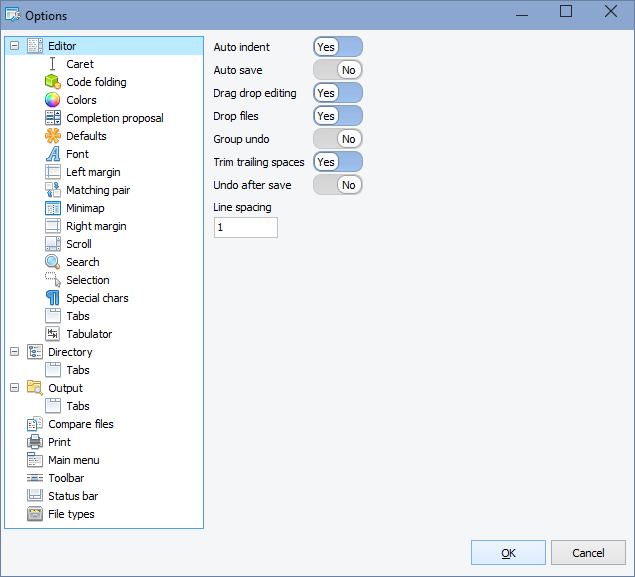Close the Options dialog
This screenshot has width=635, height=577.
tap(611, 11)
